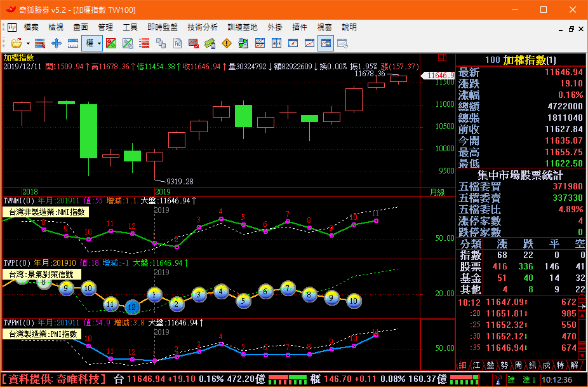Select the blue four-way move arrows tool

pyautogui.click(x=57, y=44)
